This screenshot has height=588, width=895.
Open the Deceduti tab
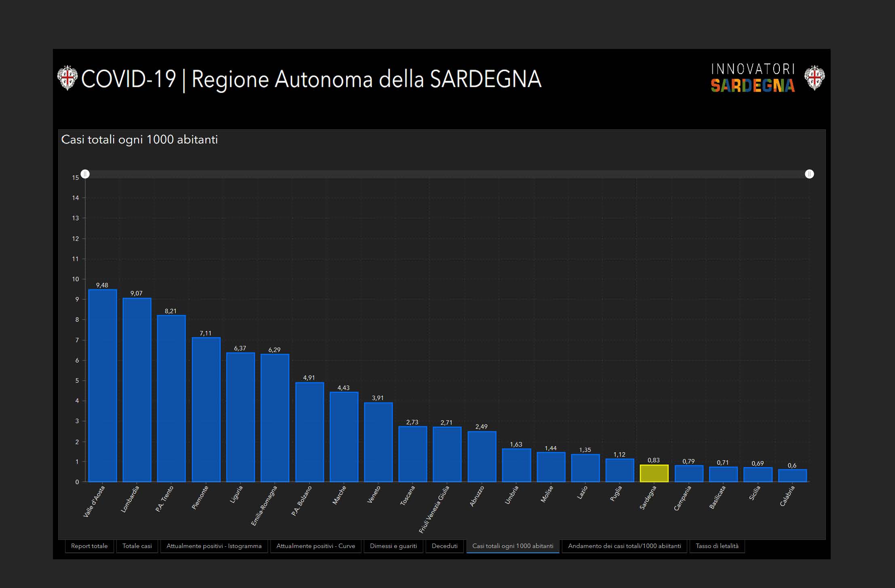[444, 546]
